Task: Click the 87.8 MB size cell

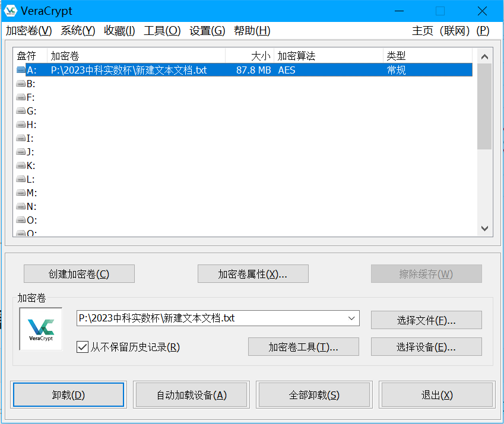Action: 253,70
